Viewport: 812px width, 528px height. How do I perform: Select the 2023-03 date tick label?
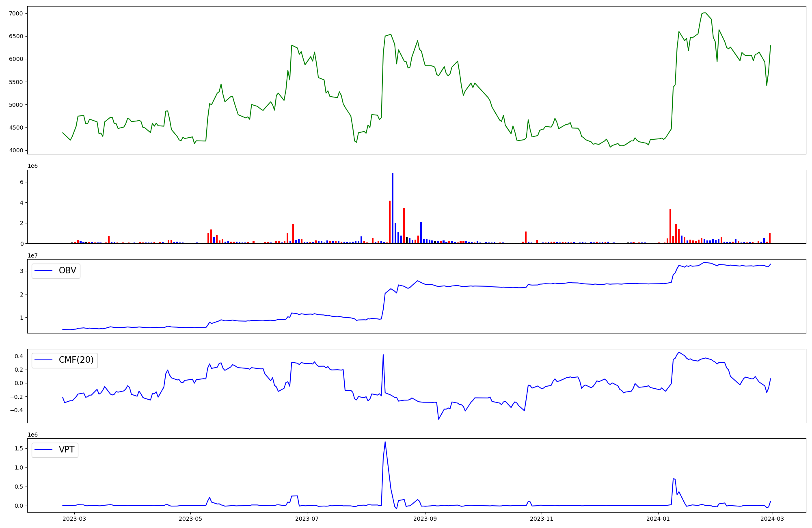(x=75, y=519)
